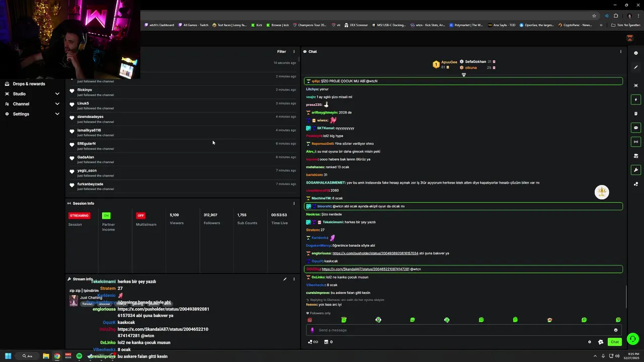Open the info icon in right sidebar
The image size is (644, 362).
pos(636,53)
